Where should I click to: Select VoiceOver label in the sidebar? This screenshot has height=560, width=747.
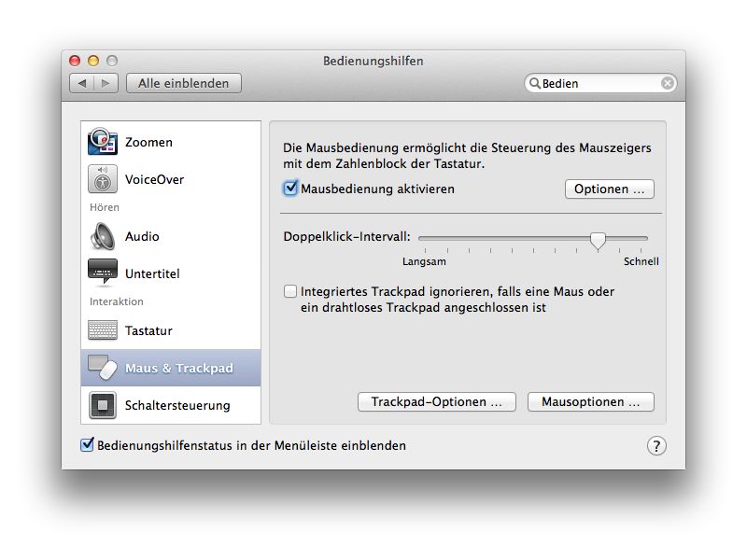154,179
